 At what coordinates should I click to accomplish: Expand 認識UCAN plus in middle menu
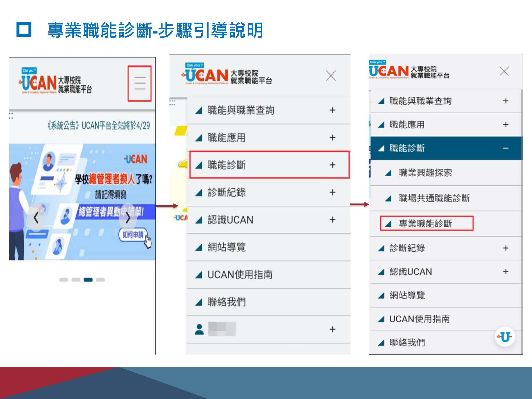(x=332, y=220)
